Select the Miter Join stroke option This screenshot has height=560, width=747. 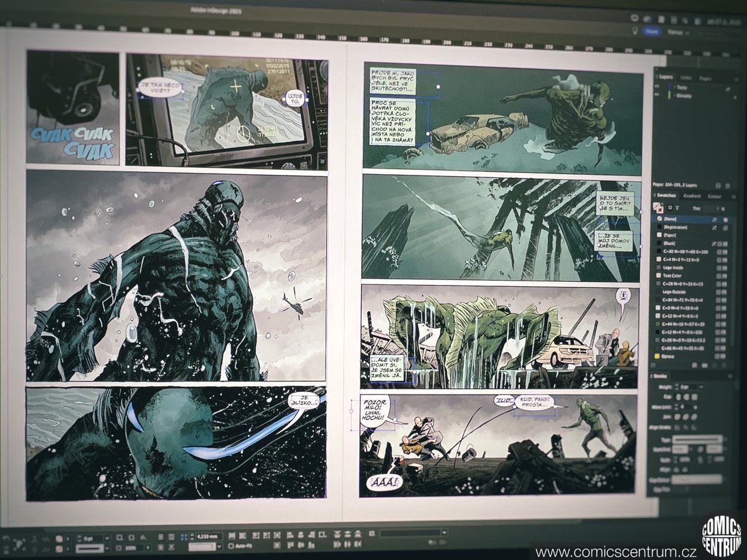pos(677,417)
